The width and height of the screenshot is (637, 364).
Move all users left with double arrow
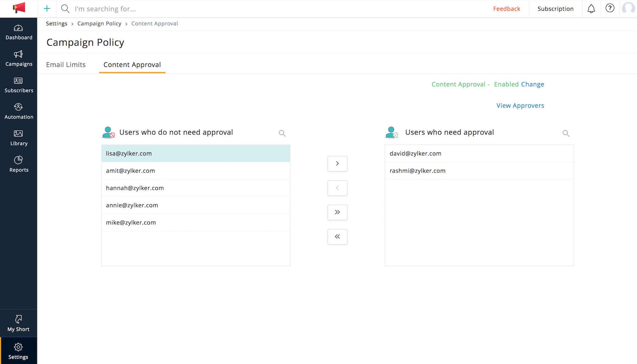(337, 237)
